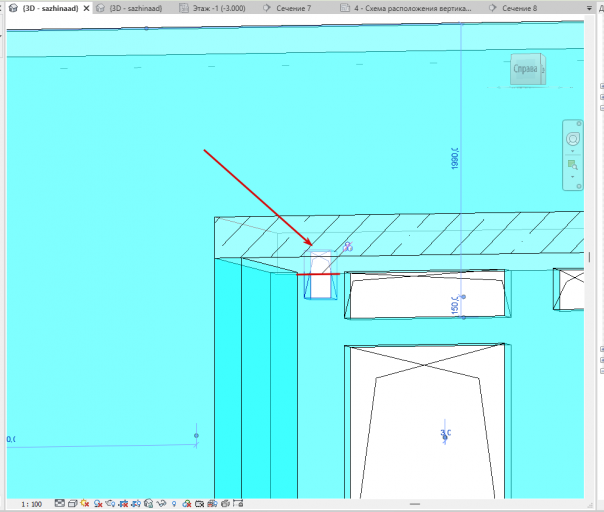Open Temporary View Properties icon
Image resolution: width=604 pixels, height=512 pixels.
click(x=200, y=504)
